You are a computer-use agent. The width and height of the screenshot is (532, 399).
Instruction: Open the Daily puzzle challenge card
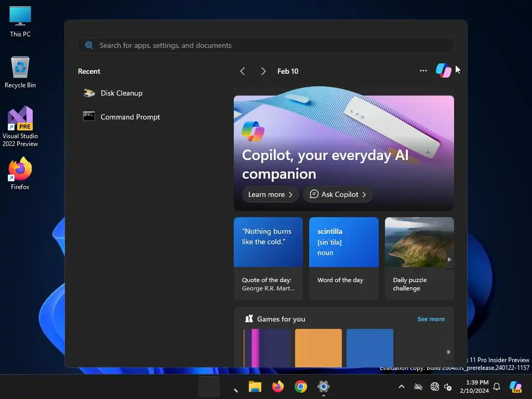coord(419,259)
